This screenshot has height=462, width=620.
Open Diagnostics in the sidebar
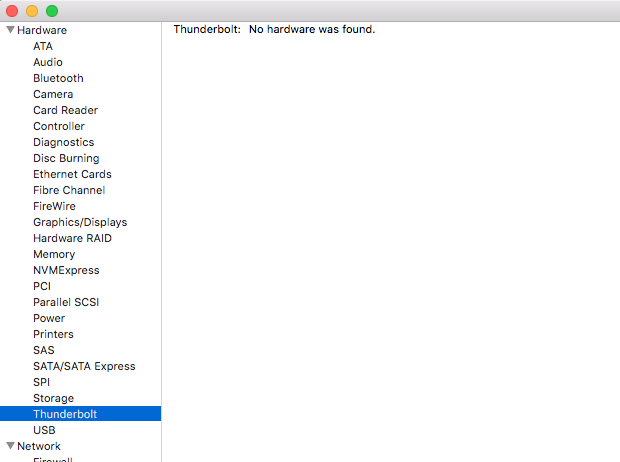pyautogui.click(x=63, y=142)
